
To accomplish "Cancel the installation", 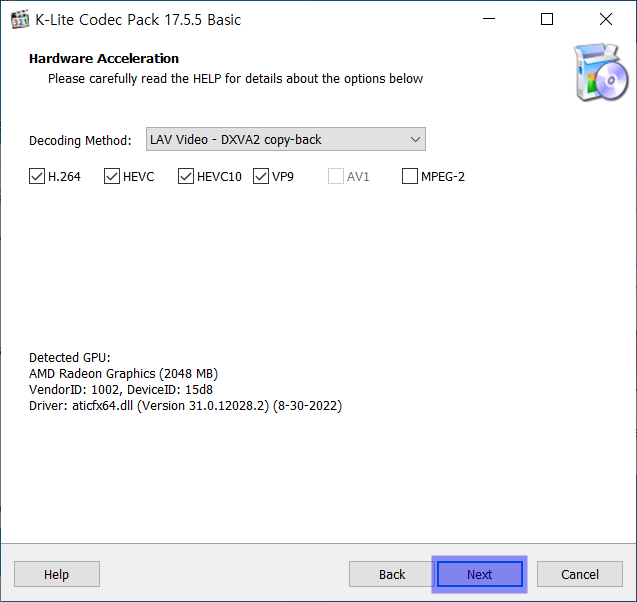I will (580, 574).
